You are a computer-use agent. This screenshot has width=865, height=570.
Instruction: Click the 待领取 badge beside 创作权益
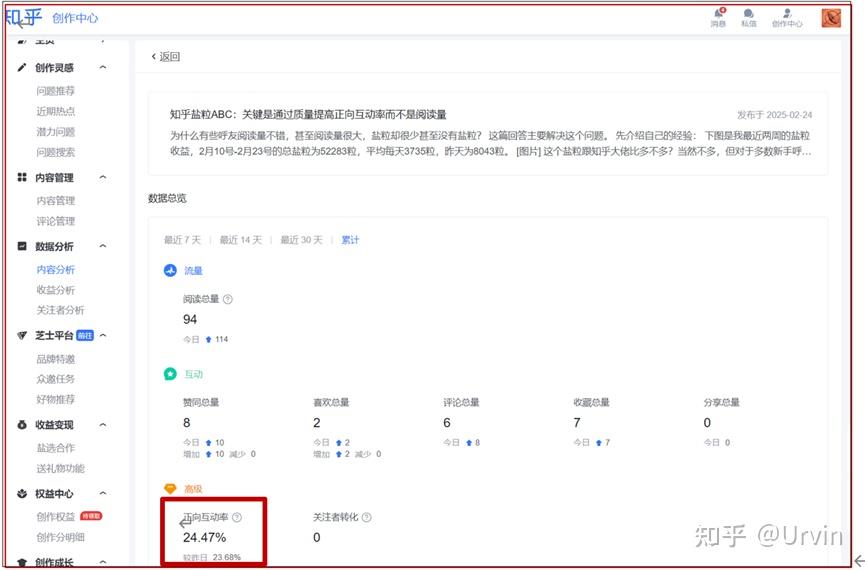(91, 516)
